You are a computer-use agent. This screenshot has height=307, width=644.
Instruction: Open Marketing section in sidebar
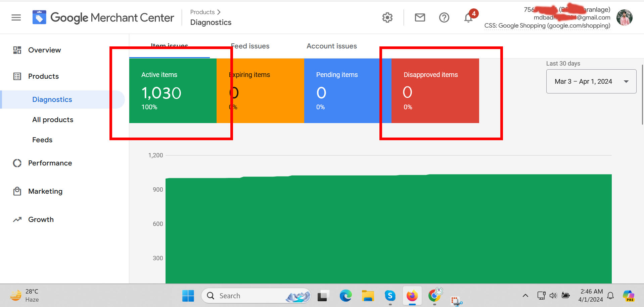(x=45, y=191)
